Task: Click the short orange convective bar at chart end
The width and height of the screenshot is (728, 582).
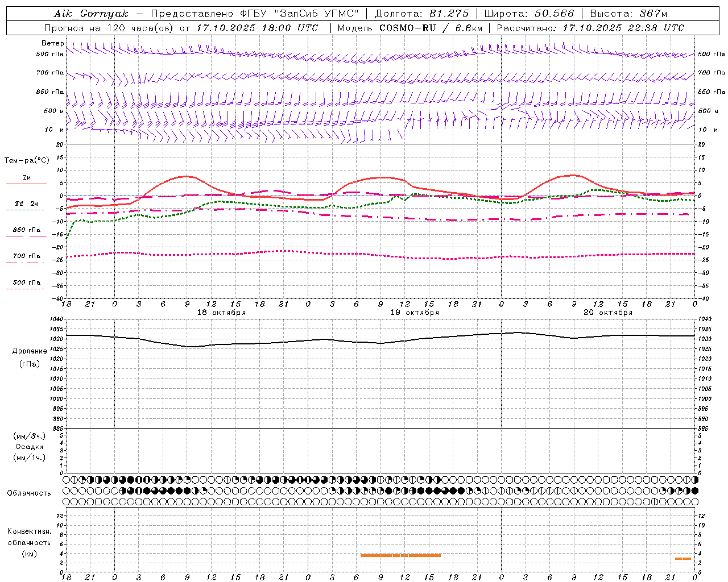Action: pyautogui.click(x=683, y=559)
